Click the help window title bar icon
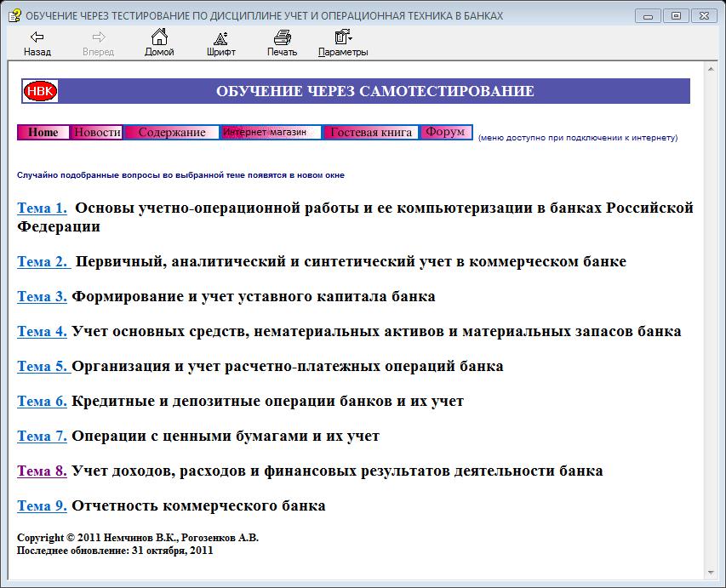This screenshot has width=726, height=588. click(14, 15)
